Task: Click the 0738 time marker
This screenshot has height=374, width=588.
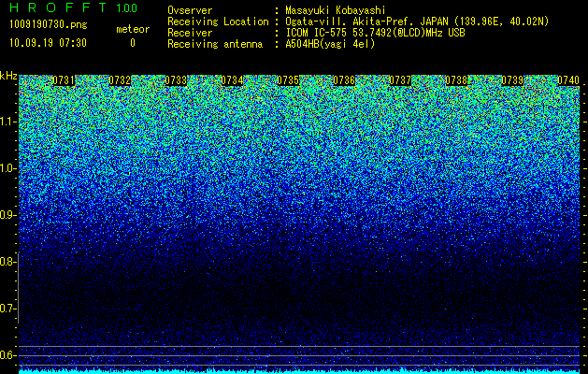Action: (456, 80)
